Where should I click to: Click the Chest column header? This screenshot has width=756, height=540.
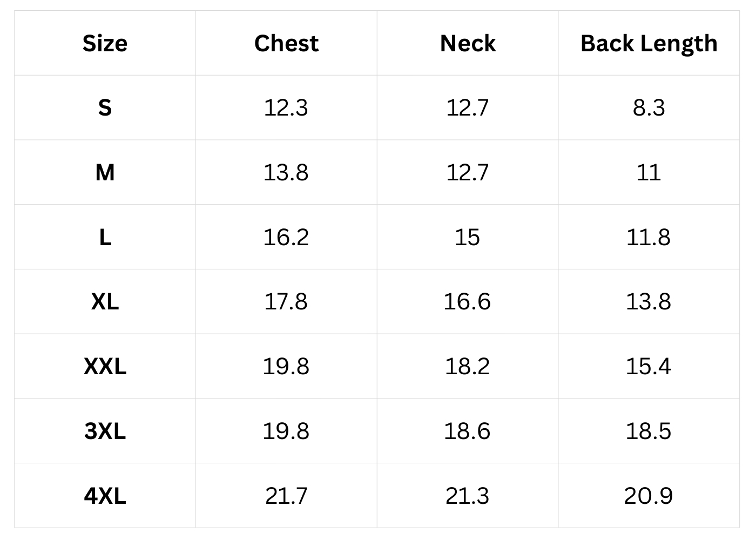point(286,43)
